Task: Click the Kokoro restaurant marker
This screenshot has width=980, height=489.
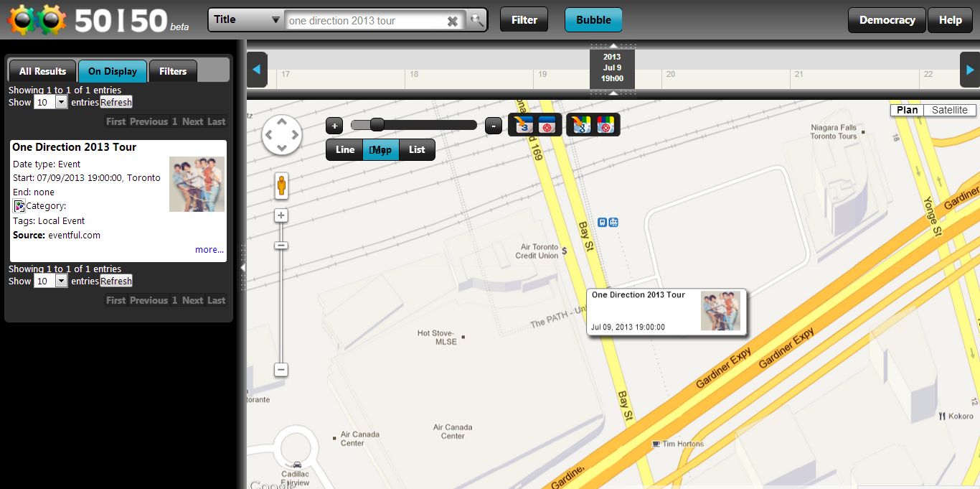Action: click(941, 416)
